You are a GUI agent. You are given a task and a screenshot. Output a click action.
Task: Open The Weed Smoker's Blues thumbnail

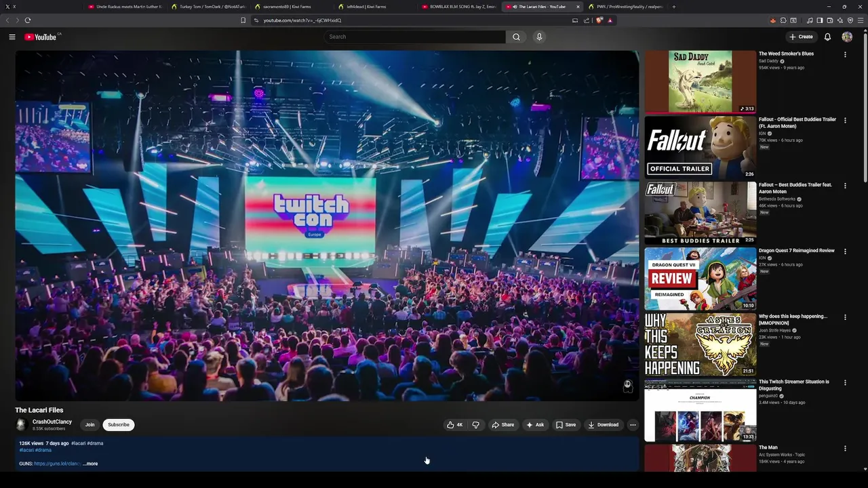[700, 82]
